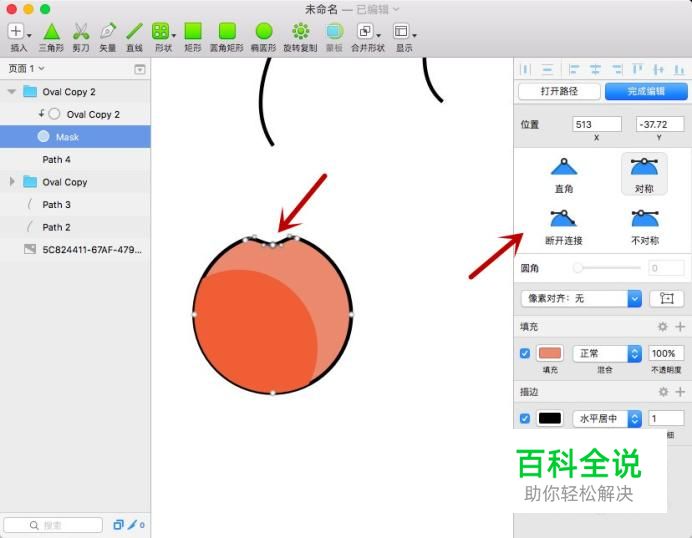Open the 插入 dropdown arrow
692x538 pixels.
pos(29,35)
